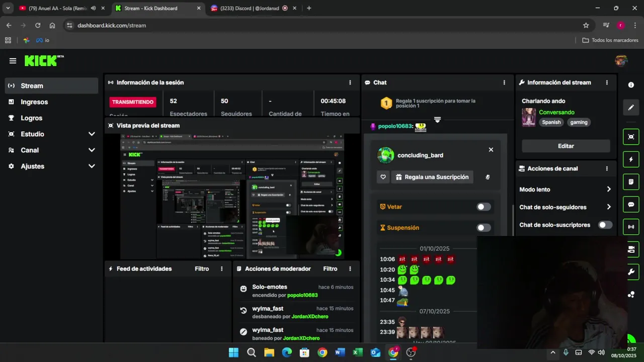
Task: Click the Spanish tag
Action: click(x=551, y=122)
